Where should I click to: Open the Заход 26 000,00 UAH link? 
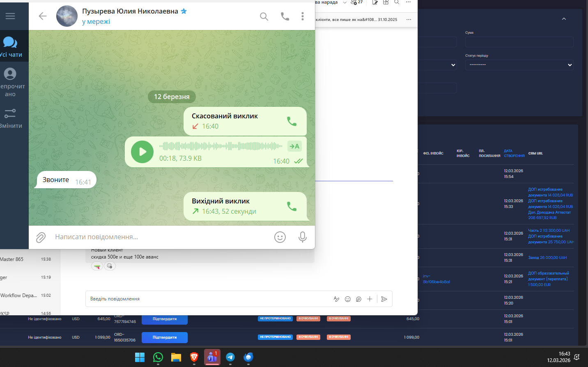tap(547, 258)
